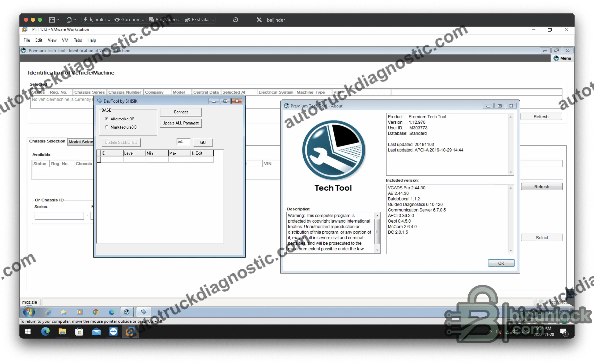Open the VMware Help menu
Screen dimensions: 594x364
[x=92, y=40]
